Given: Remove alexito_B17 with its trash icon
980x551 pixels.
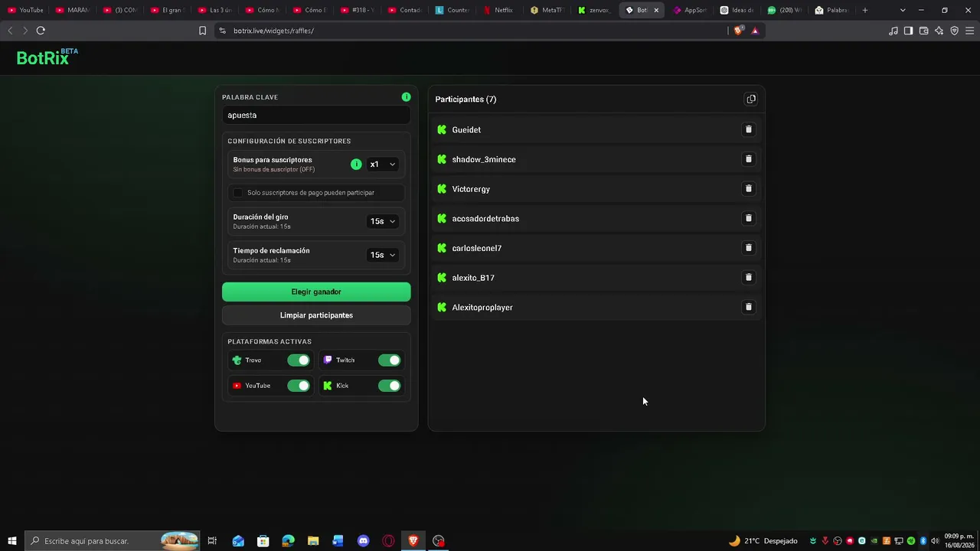Looking at the screenshot, I should [x=749, y=277].
